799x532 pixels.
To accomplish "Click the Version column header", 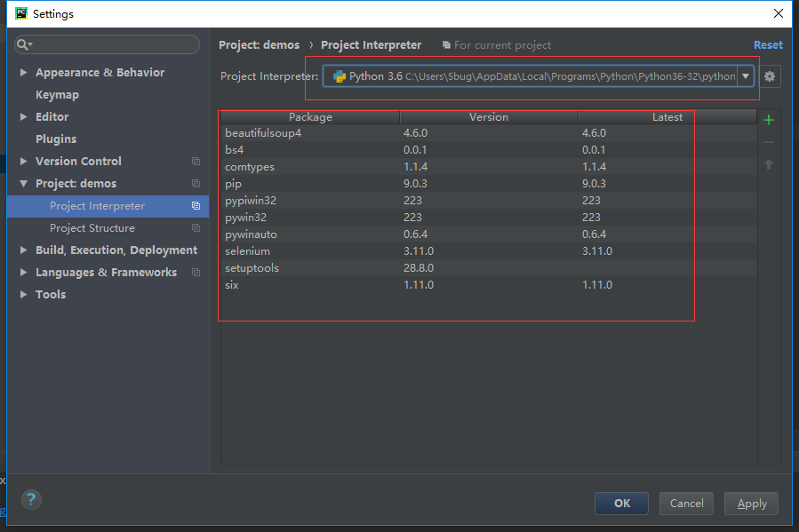I will coord(489,117).
